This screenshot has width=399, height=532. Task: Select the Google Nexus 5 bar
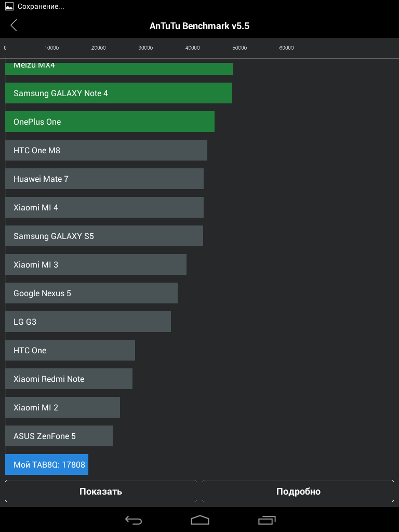(x=91, y=293)
